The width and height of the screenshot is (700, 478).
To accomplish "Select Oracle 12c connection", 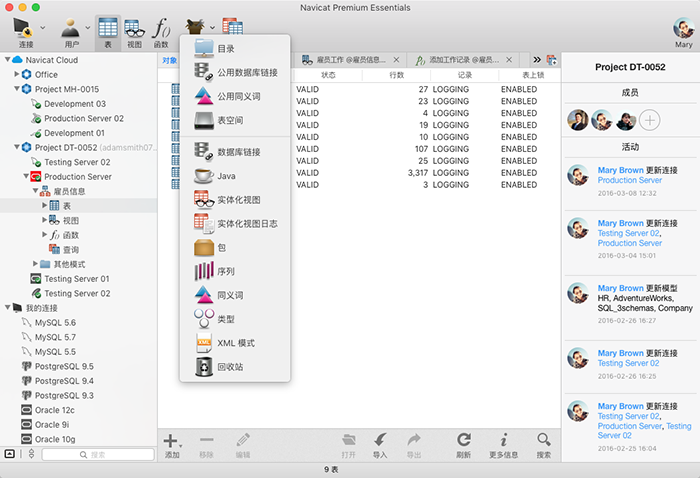I will (x=54, y=410).
